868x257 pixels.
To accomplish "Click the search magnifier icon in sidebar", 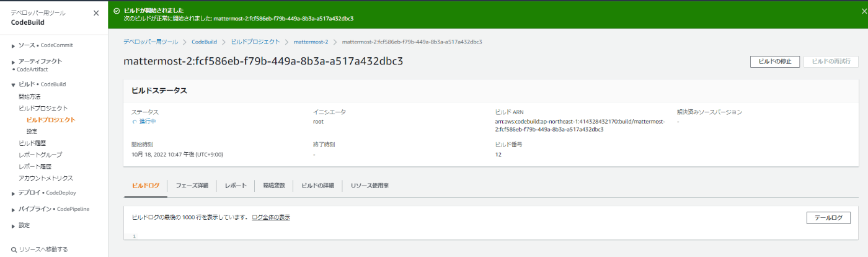I will 14,250.
